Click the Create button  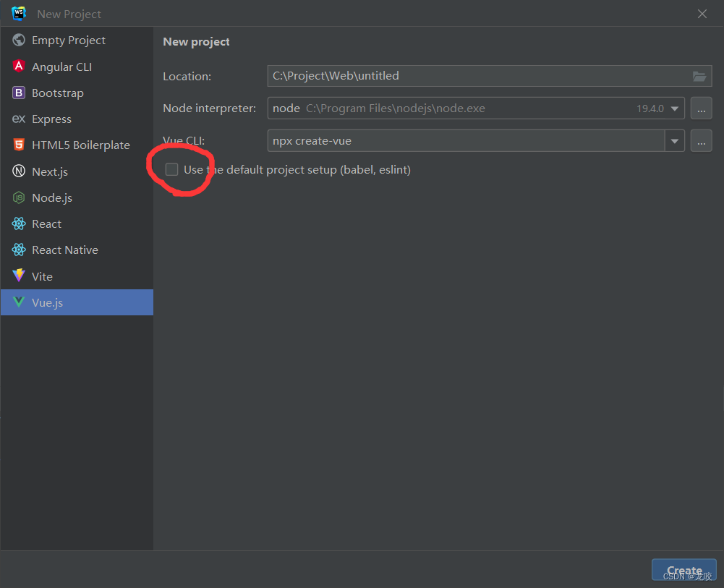[x=683, y=570]
